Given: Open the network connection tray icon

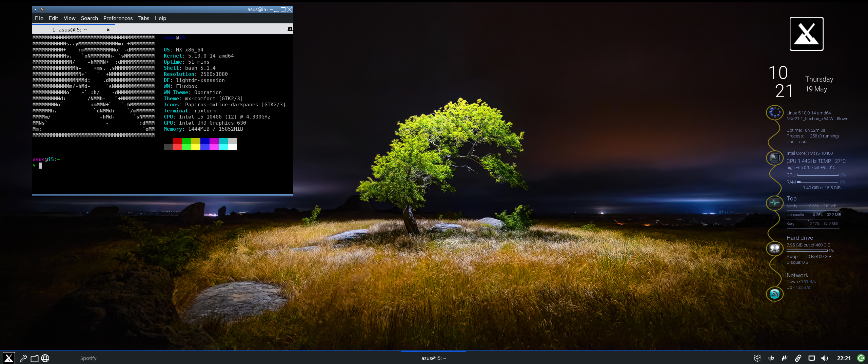Looking at the screenshot, I should (811, 358).
